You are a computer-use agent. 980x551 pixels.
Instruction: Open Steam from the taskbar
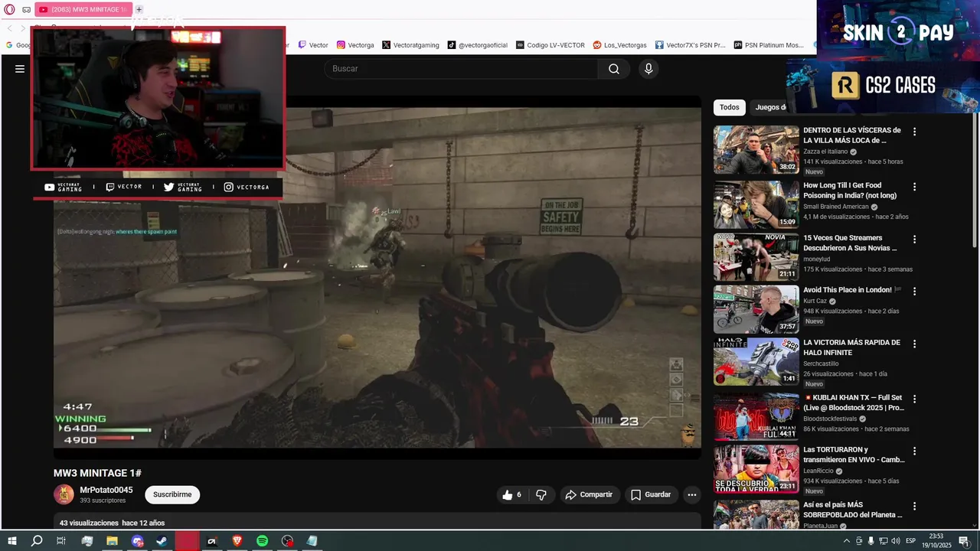click(x=162, y=541)
